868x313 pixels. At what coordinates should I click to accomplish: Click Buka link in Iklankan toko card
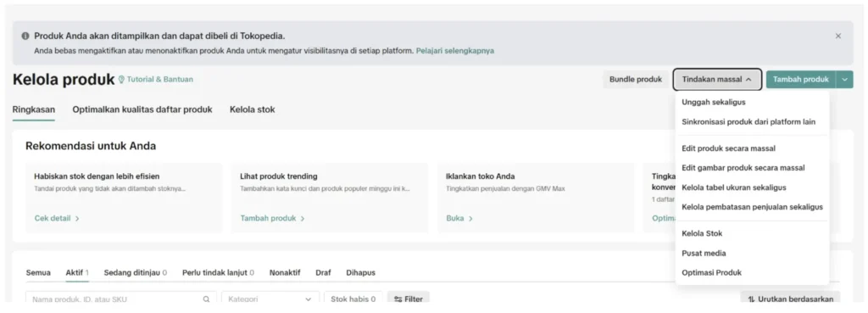click(x=459, y=218)
